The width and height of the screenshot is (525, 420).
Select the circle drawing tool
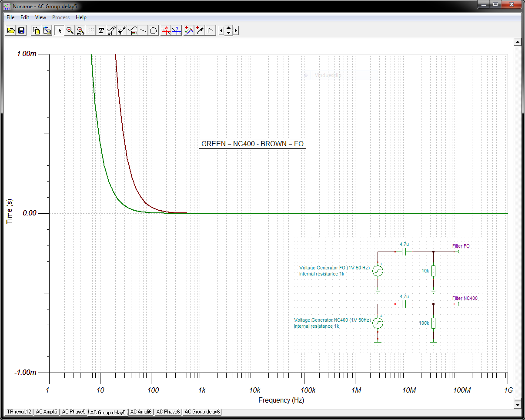[154, 30]
